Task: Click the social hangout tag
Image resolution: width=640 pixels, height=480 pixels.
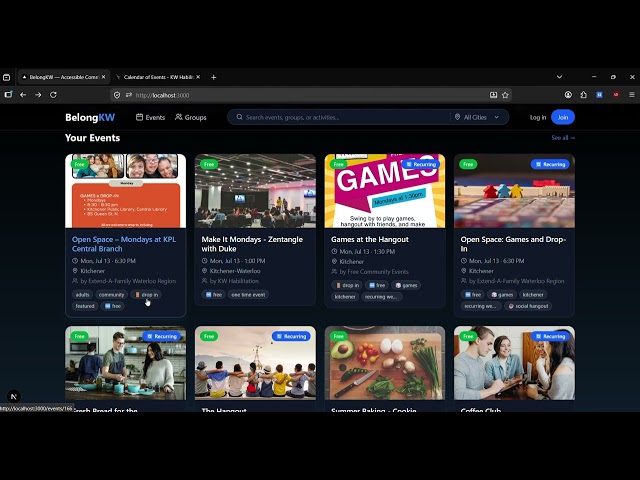Action: 529,306
